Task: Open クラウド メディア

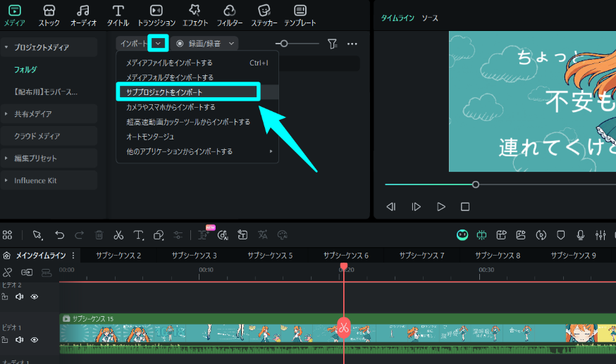Action: [49, 136]
